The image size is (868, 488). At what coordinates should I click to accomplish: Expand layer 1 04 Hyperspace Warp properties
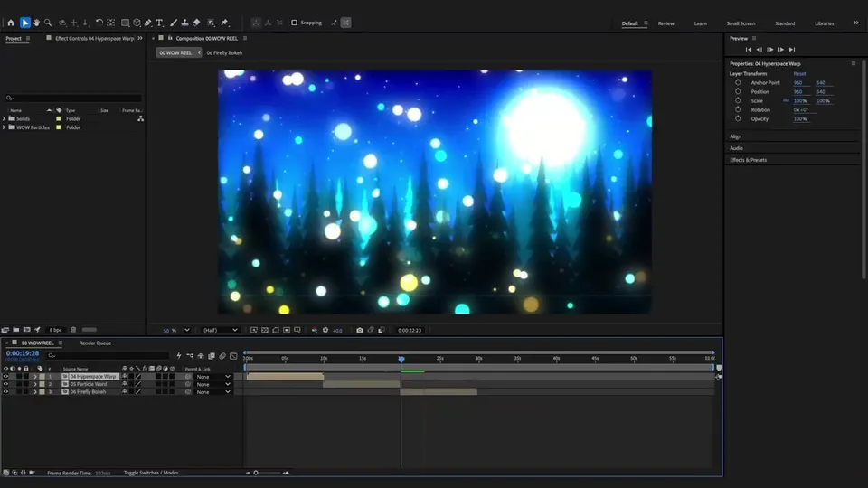click(x=35, y=376)
